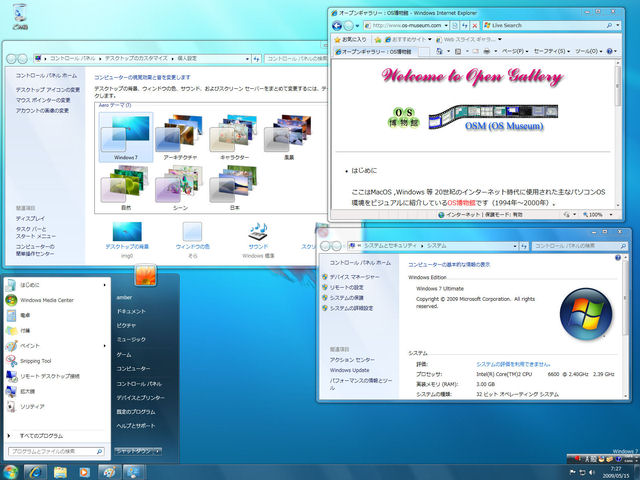Open IE recent pages dropdown arrow
Screen dimensions: 640x480
coord(357,26)
